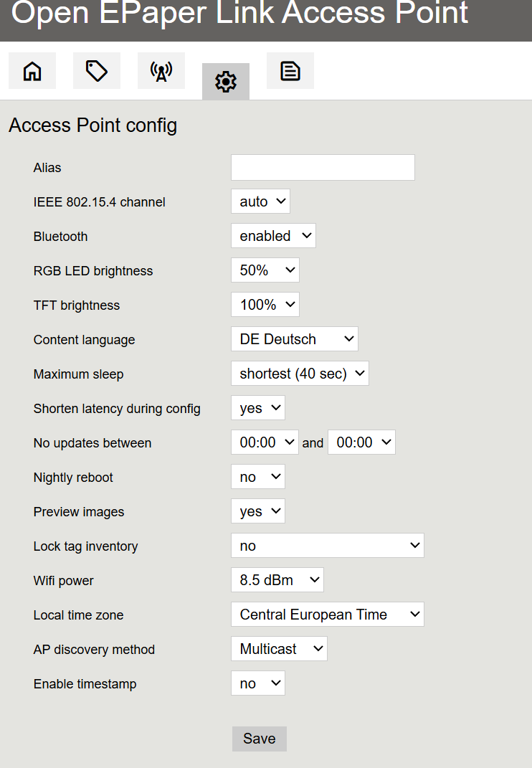Click the settings gear icon
Image resolution: width=532 pixels, height=768 pixels.
[225, 81]
